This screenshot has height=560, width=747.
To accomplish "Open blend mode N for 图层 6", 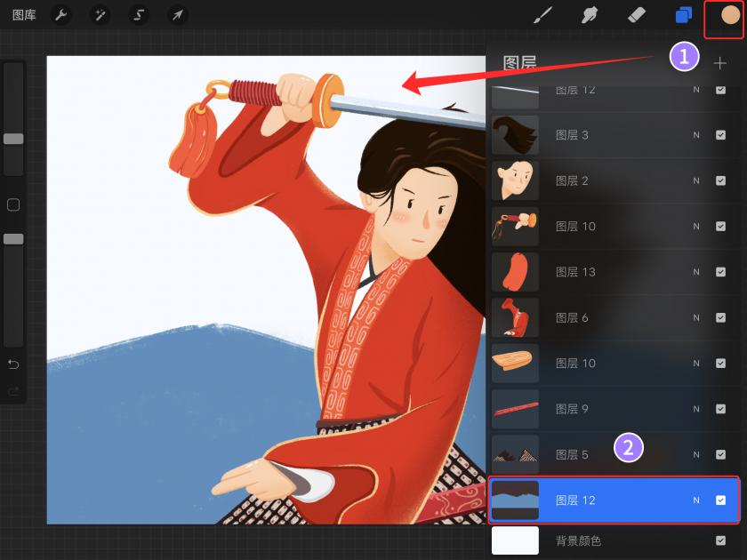I will [x=696, y=318].
